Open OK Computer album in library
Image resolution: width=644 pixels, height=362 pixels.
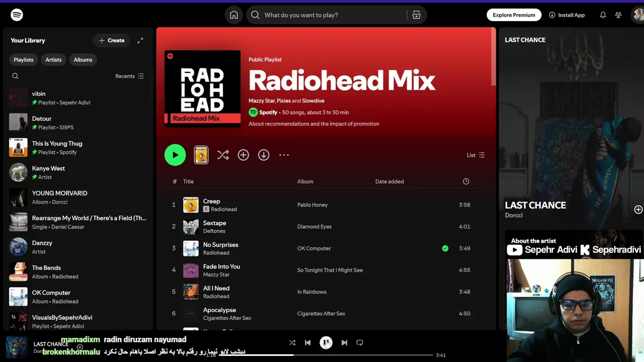78,297
